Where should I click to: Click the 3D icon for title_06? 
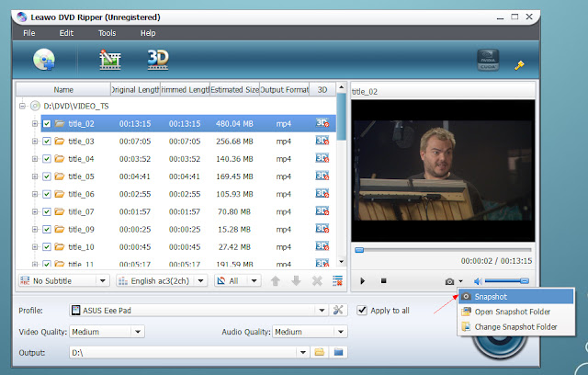[x=322, y=194]
